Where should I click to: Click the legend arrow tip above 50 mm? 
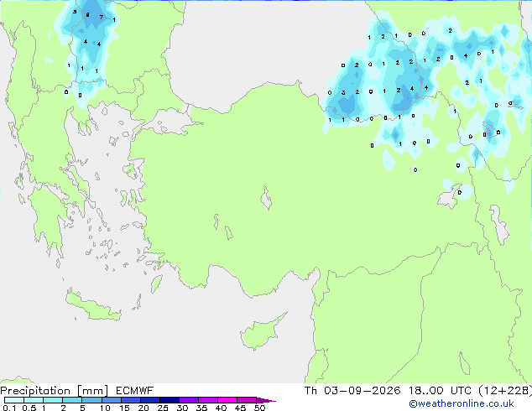click(266, 400)
